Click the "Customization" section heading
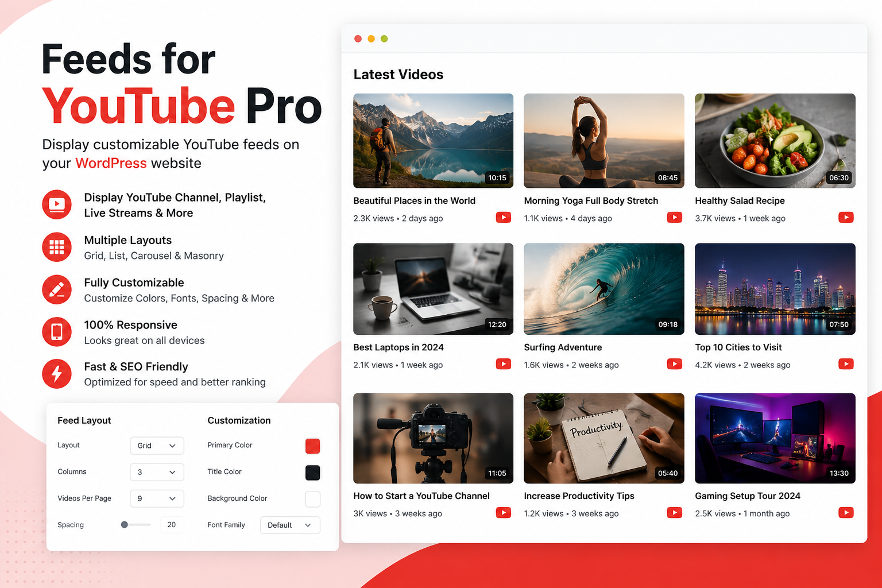 pyautogui.click(x=239, y=420)
